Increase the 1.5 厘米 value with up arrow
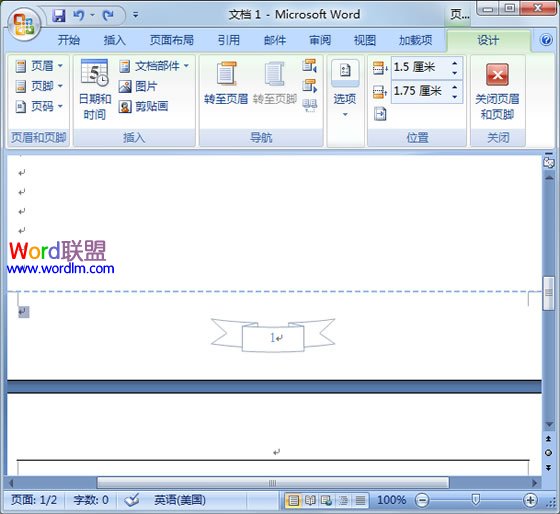Image resolution: width=560 pixels, height=514 pixels. (455, 63)
